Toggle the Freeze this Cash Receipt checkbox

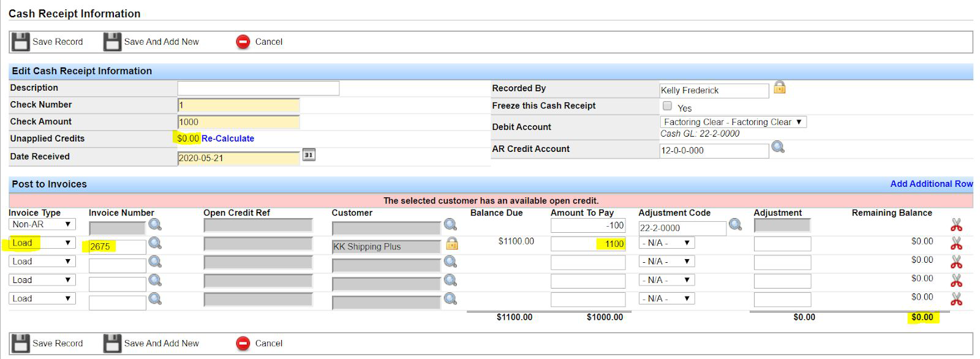[667, 106]
